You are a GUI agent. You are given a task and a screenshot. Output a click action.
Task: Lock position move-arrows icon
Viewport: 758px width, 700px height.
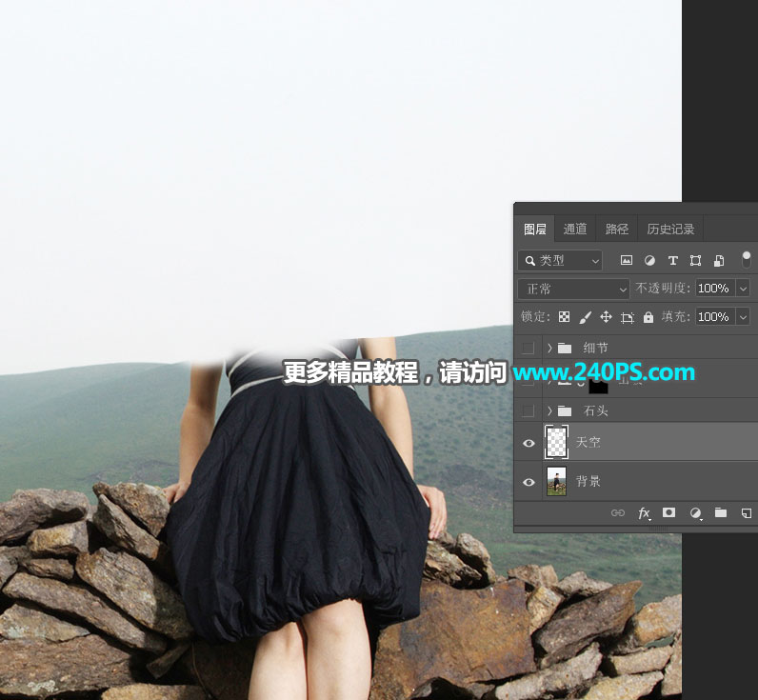(606, 316)
